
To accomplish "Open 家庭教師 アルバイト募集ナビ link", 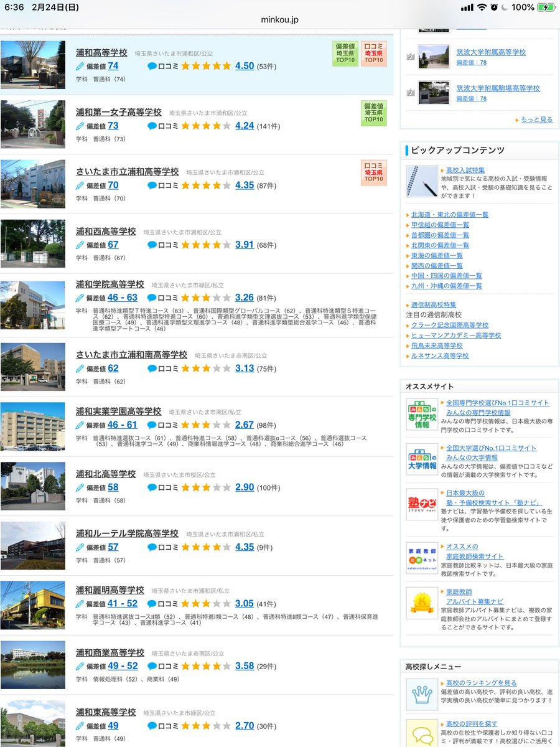I will tap(475, 596).
